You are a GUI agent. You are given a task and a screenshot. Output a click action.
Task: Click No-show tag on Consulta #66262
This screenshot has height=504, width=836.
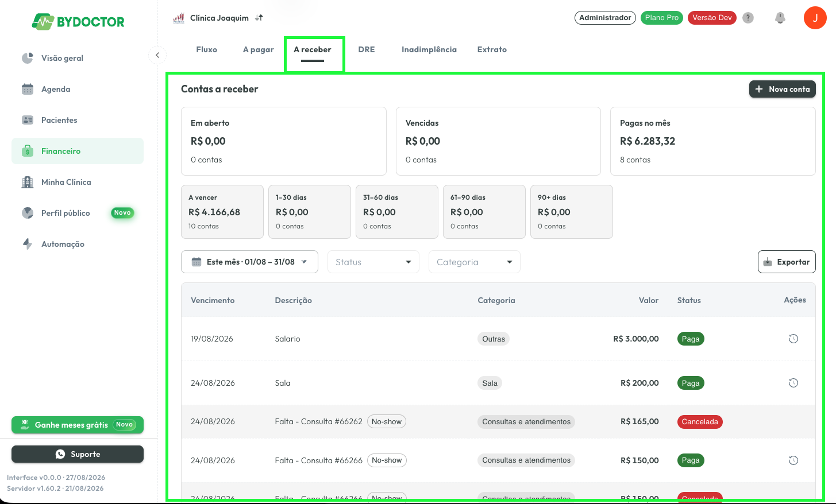click(387, 421)
